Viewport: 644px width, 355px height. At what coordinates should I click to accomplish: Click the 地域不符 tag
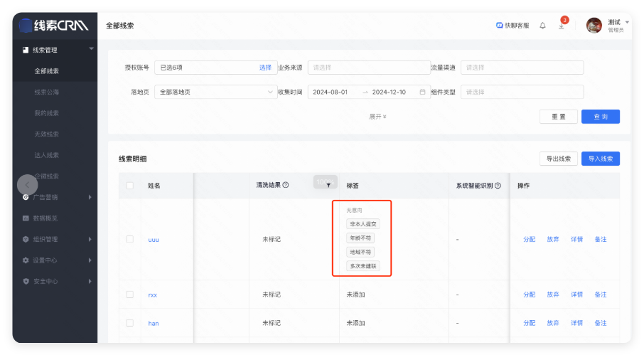click(x=360, y=252)
